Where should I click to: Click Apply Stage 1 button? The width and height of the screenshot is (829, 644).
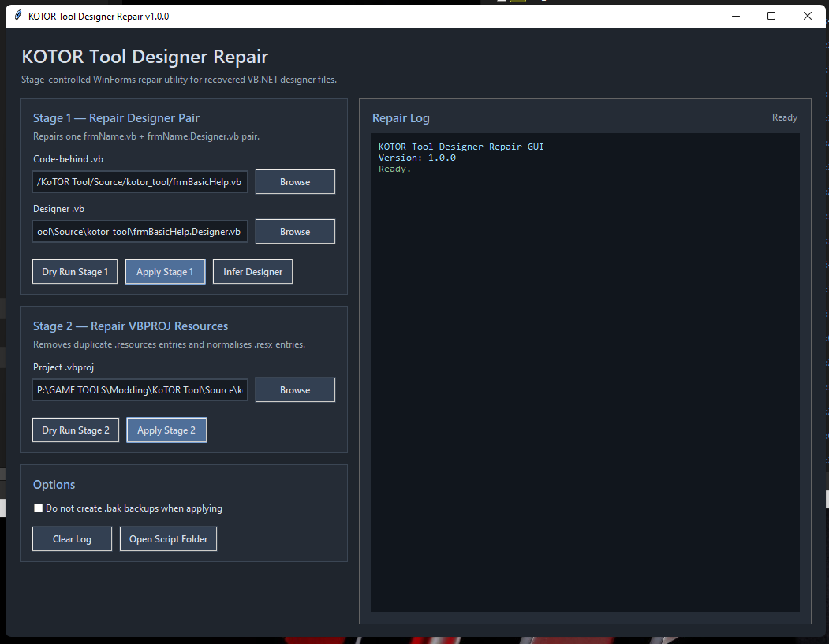pos(165,272)
